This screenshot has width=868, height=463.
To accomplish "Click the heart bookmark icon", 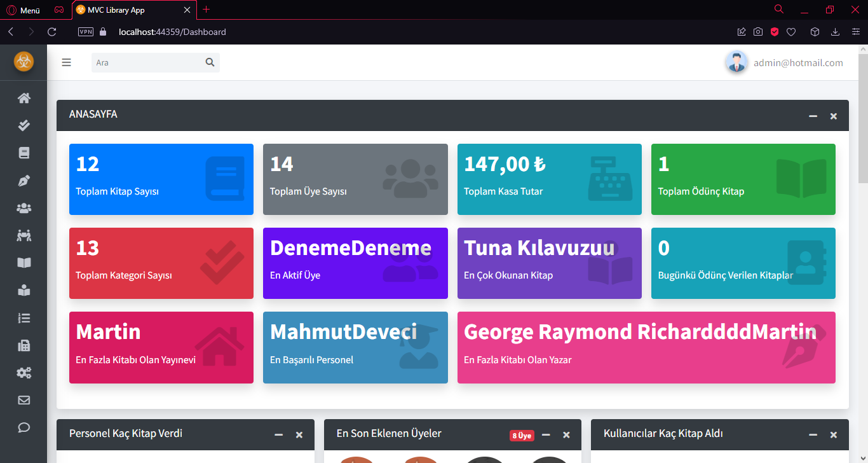I will 791,32.
